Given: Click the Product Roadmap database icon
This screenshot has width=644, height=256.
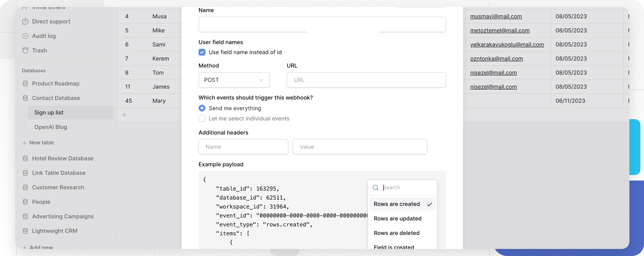Looking at the screenshot, I should [x=25, y=83].
